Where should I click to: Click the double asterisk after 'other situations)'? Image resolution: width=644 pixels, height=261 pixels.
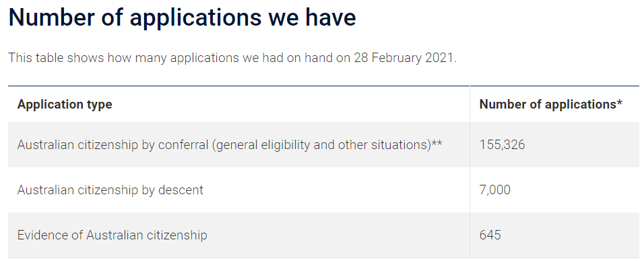[437, 143]
